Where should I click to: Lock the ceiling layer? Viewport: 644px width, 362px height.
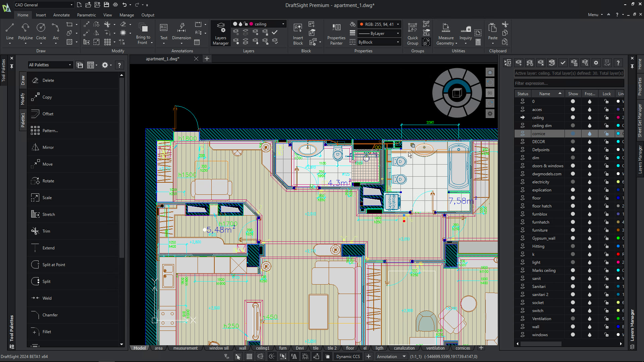point(606,117)
